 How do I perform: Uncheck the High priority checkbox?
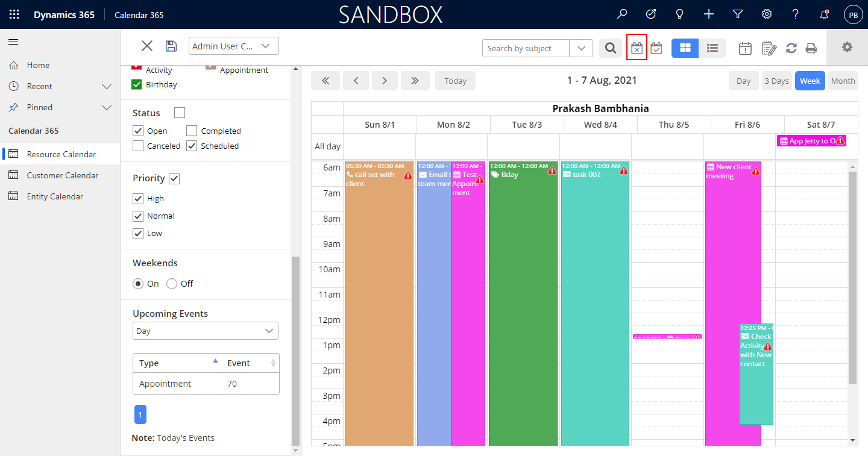138,198
